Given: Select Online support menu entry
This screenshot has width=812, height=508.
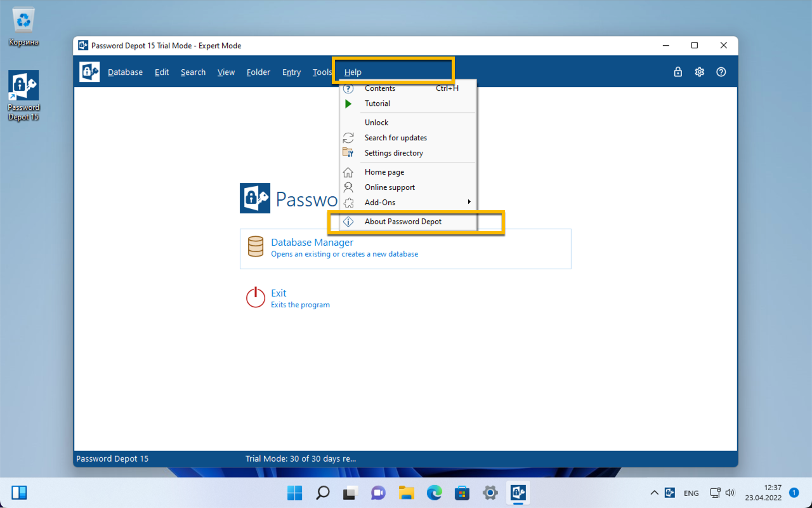Looking at the screenshot, I should (x=408, y=187).
